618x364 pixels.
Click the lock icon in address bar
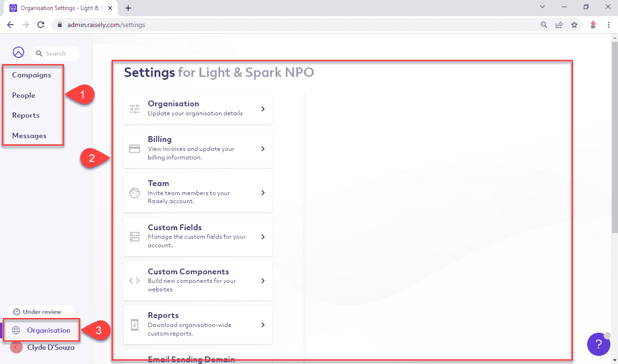click(60, 25)
